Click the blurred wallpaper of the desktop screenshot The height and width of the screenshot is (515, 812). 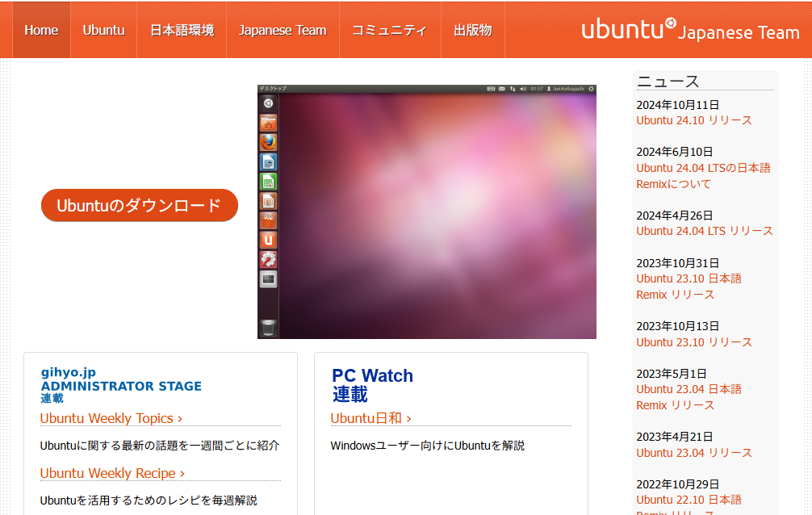tap(437, 216)
